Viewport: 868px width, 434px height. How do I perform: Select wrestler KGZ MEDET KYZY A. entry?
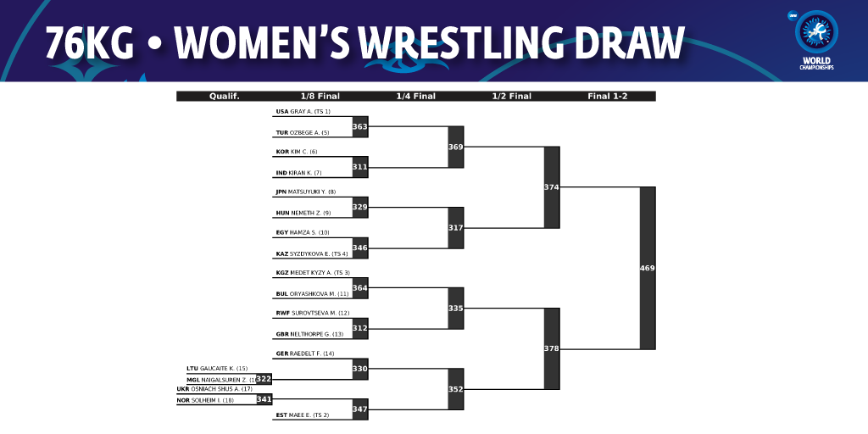click(x=313, y=273)
